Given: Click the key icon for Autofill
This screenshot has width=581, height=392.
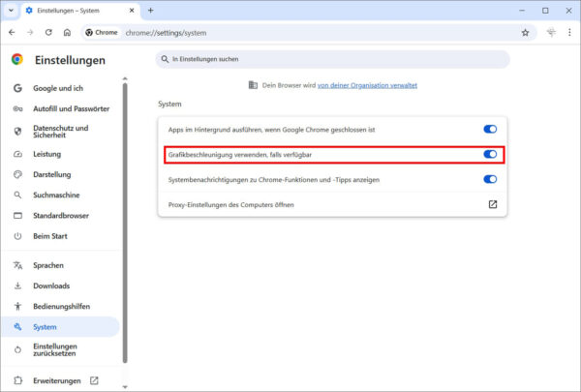Looking at the screenshot, I should pos(17,109).
